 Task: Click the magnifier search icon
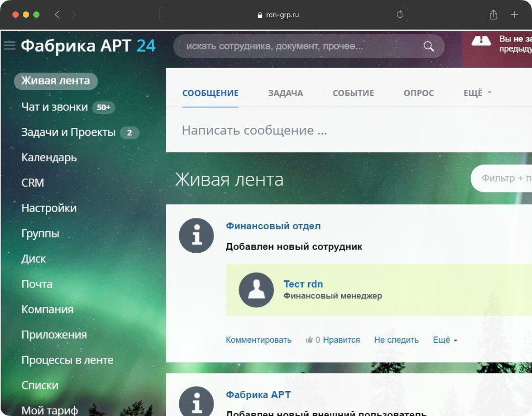pos(429,46)
